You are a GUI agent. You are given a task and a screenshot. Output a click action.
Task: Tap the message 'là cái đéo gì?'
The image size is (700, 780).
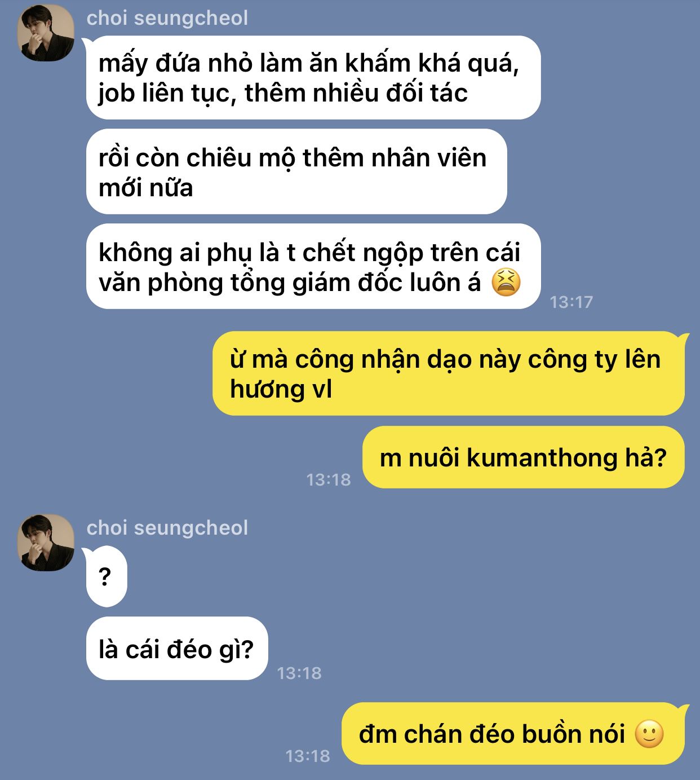(x=177, y=649)
